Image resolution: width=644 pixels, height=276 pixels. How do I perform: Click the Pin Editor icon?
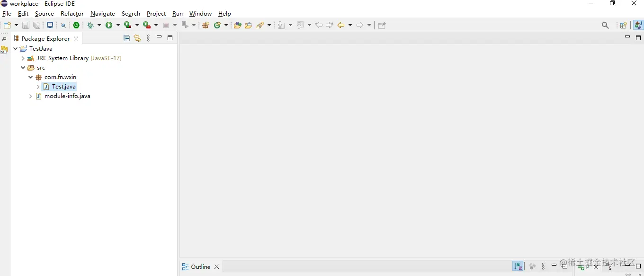click(382, 25)
